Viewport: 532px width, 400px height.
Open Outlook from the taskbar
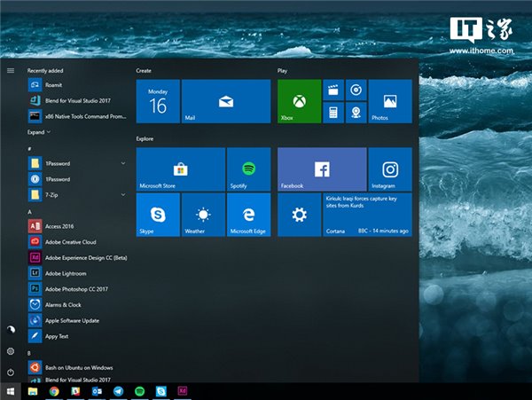[97, 391]
